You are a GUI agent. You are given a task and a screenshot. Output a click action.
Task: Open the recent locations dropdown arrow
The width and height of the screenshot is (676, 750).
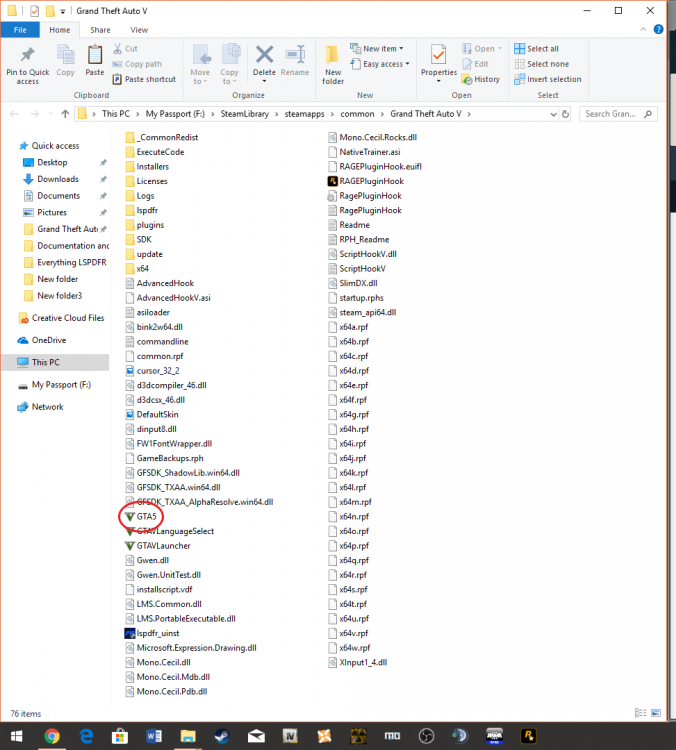pyautogui.click(x=51, y=114)
